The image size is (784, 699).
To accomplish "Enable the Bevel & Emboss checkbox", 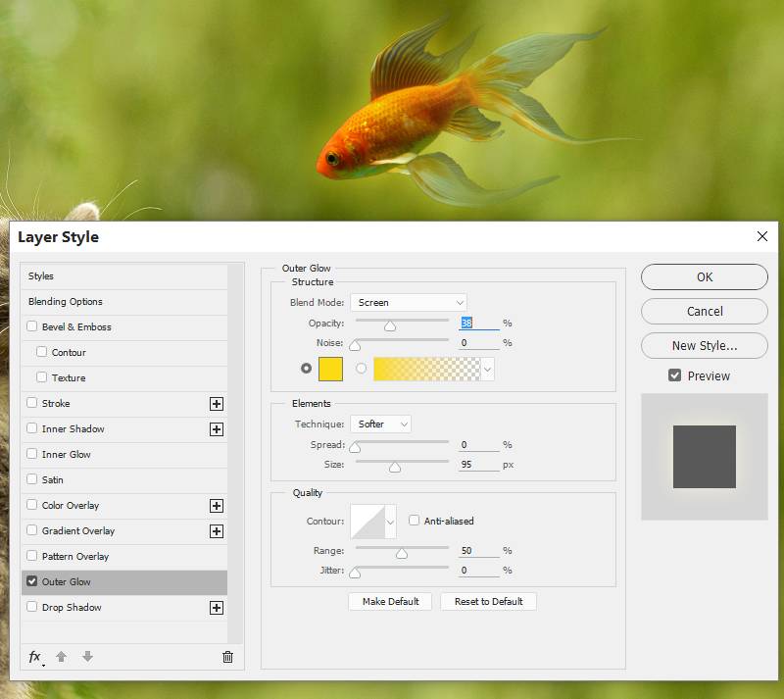I will click(32, 327).
